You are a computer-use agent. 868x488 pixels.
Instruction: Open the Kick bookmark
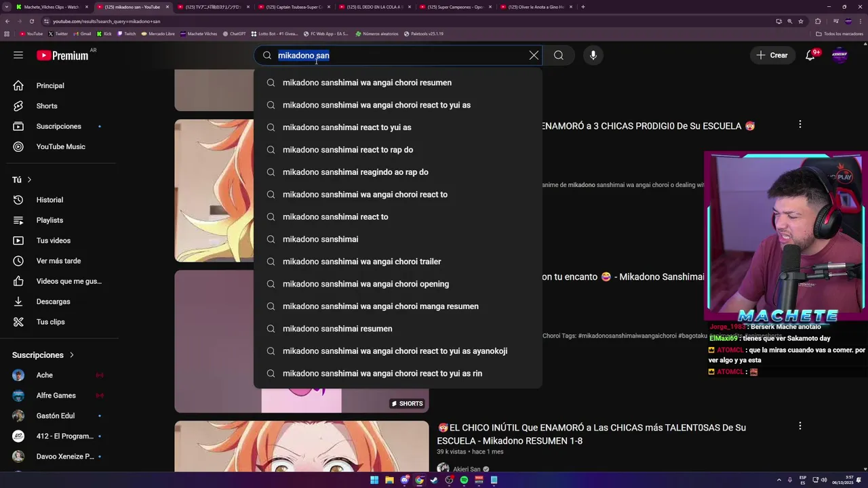(104, 33)
